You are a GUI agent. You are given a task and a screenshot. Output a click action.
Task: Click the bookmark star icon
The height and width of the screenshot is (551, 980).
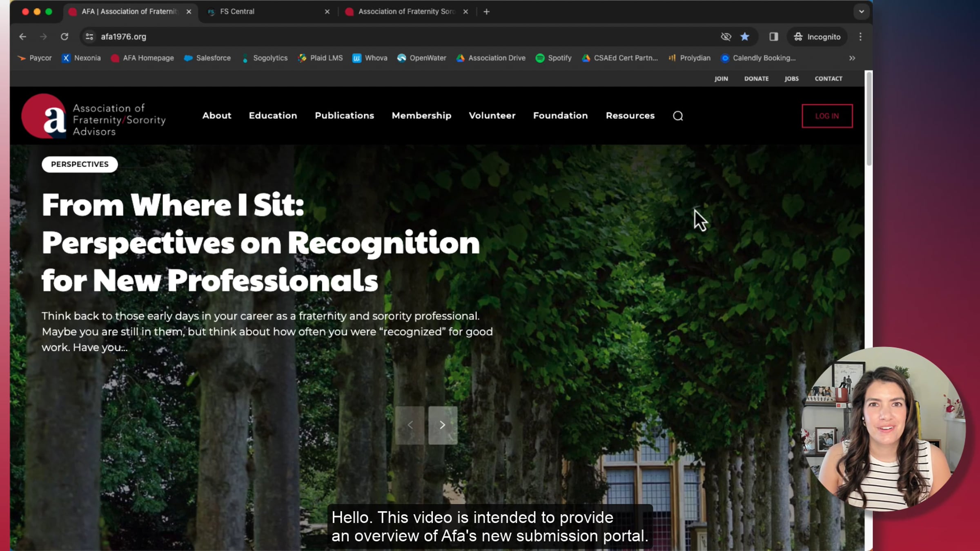coord(745,37)
